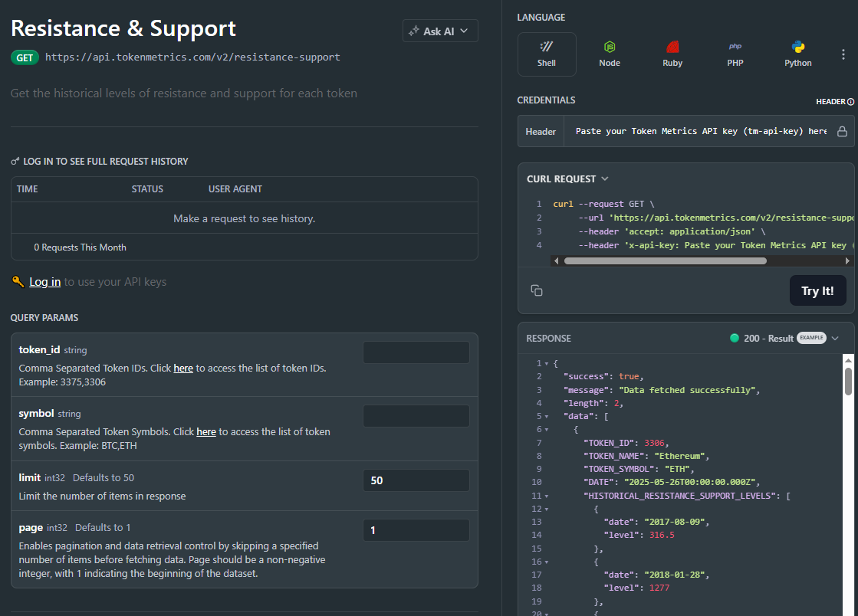Click the lock icon in credentials field
858x616 pixels.
842,131
